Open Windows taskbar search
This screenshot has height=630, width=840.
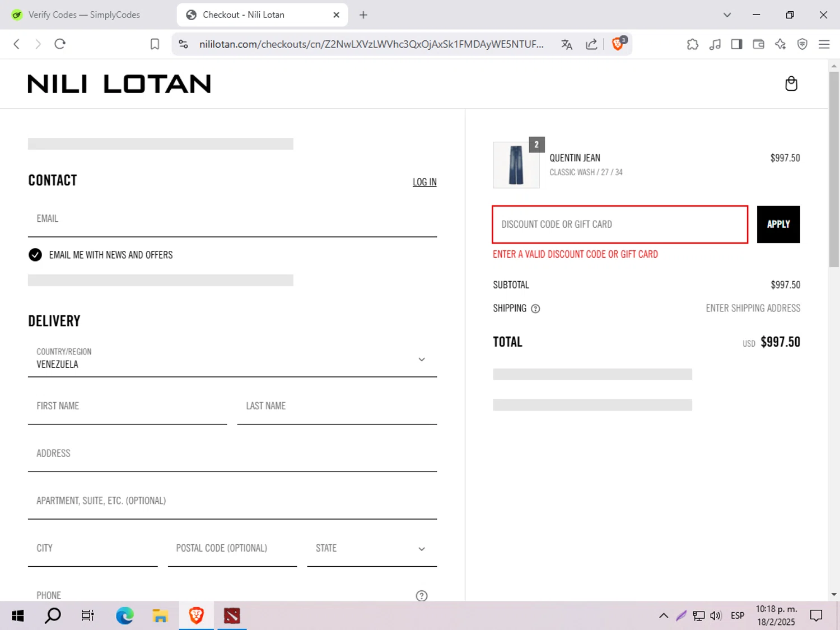[x=53, y=616]
